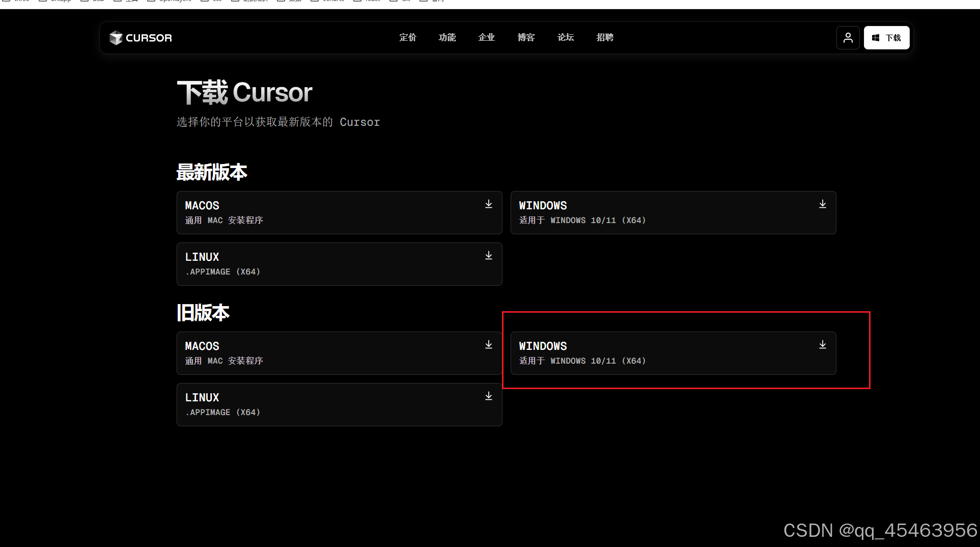Open the 企业 menu item
Screen dimensions: 980x547
coord(487,38)
